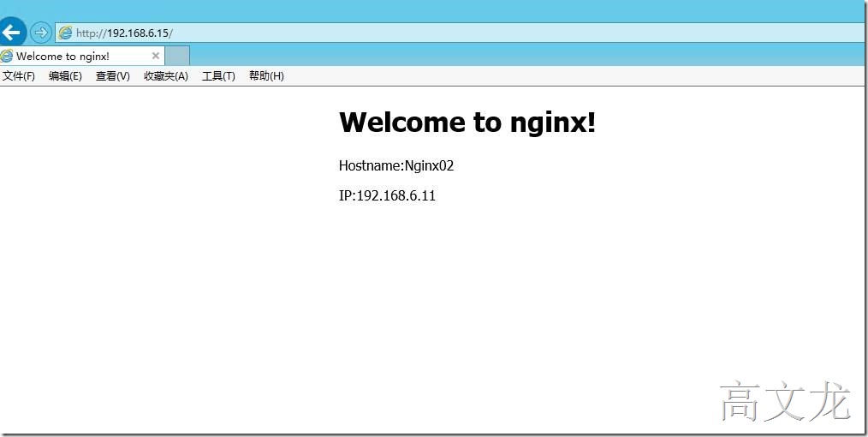Image resolution: width=868 pixels, height=437 pixels.
Task: Click the IE favicon on the nginx tab
Action: tap(7, 56)
